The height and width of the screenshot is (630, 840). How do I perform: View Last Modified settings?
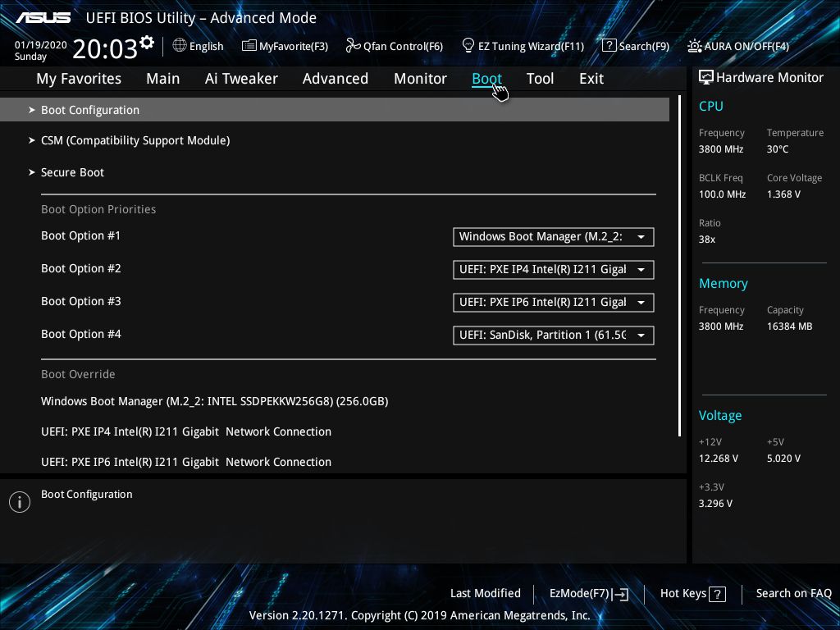click(x=486, y=594)
